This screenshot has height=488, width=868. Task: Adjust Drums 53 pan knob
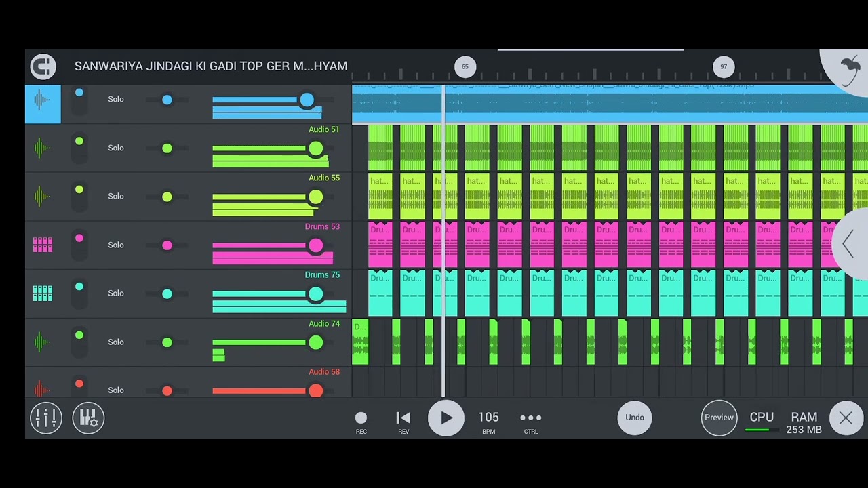click(x=167, y=245)
